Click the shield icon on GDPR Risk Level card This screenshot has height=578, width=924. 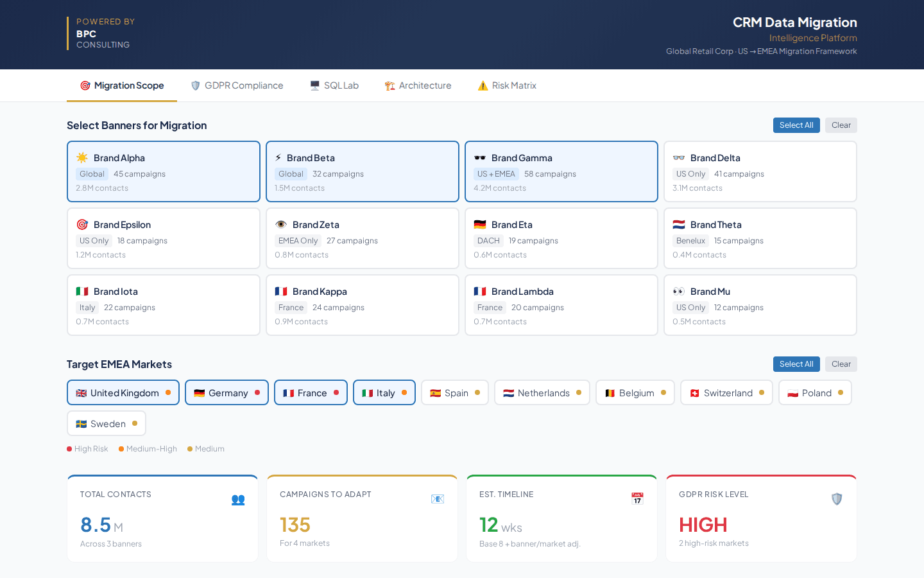[x=837, y=498]
